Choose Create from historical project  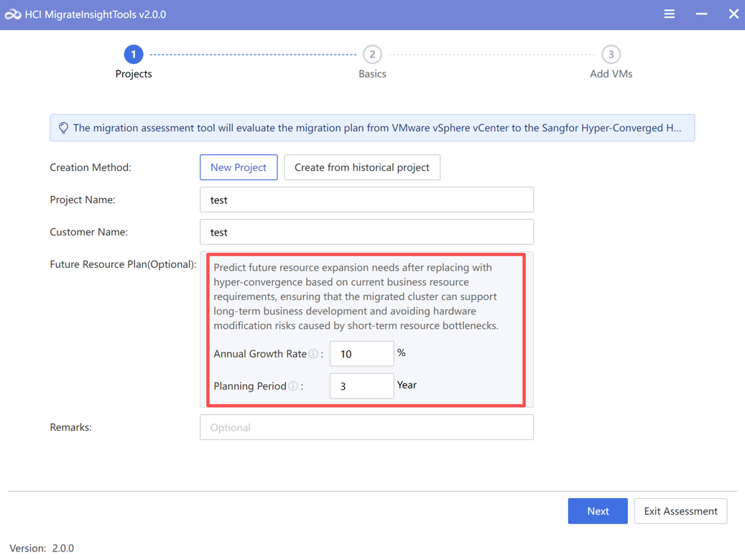(362, 167)
